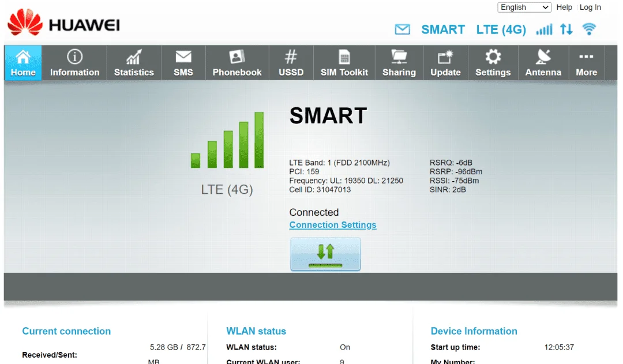Click the LTE (4G) label in header
The height and width of the screenshot is (364, 623).
[x=501, y=29]
